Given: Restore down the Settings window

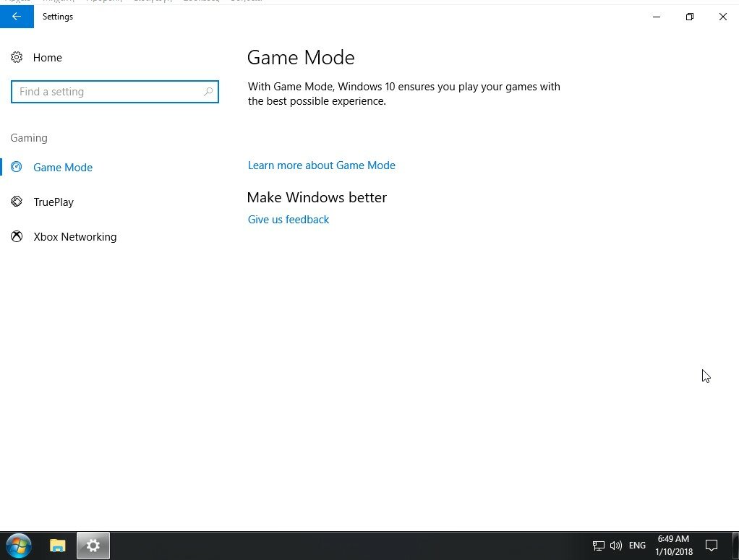Looking at the screenshot, I should pyautogui.click(x=690, y=17).
